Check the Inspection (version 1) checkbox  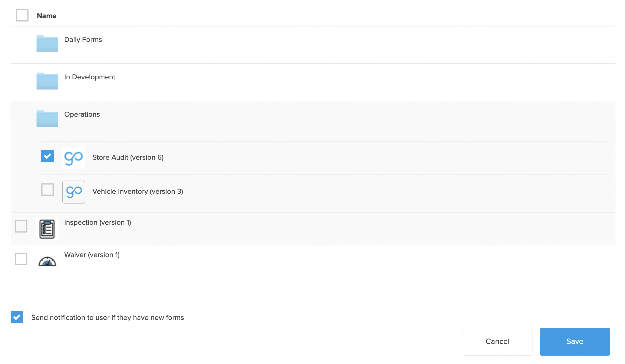coord(21,226)
